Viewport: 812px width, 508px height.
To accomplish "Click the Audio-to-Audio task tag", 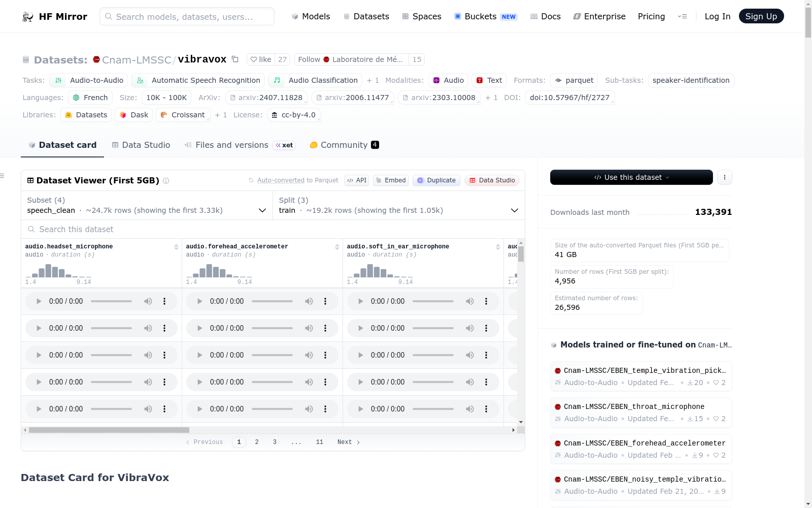I will click(89, 80).
